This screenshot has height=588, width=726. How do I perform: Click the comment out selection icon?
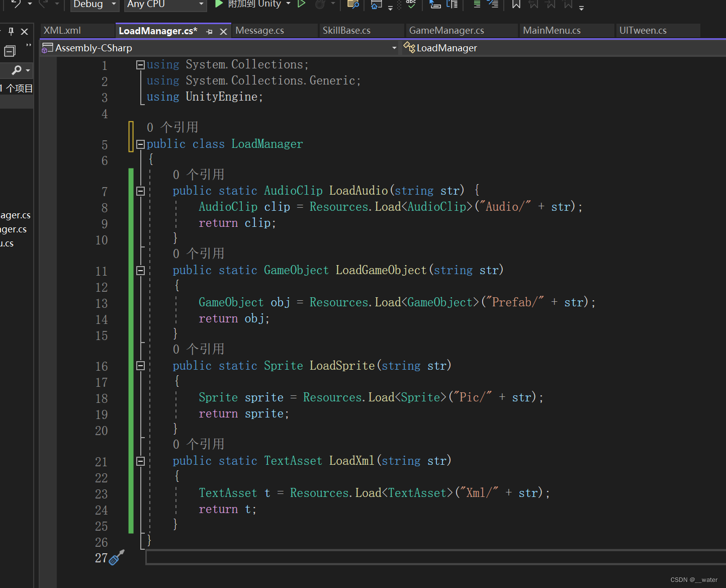(x=477, y=5)
